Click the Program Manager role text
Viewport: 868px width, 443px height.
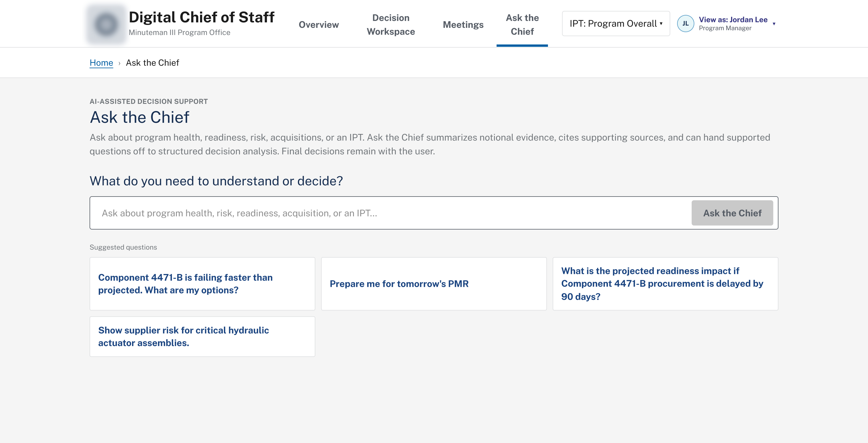pos(725,28)
